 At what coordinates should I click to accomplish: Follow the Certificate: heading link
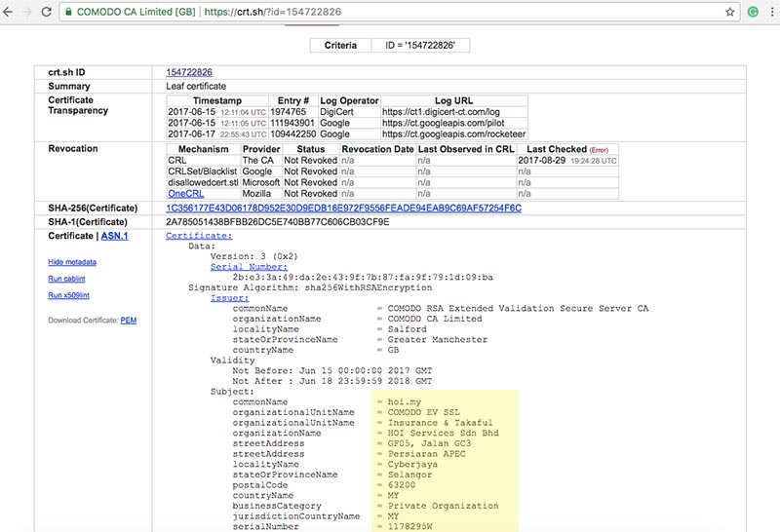click(x=199, y=236)
